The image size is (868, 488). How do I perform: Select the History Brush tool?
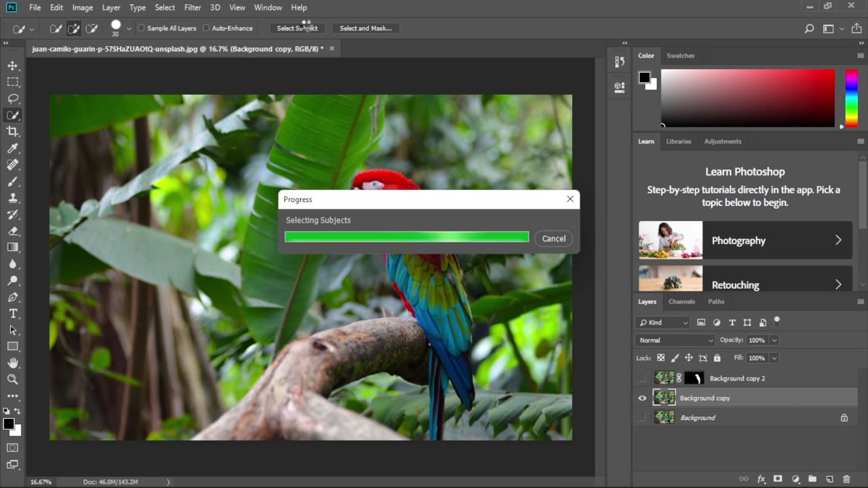coord(13,214)
